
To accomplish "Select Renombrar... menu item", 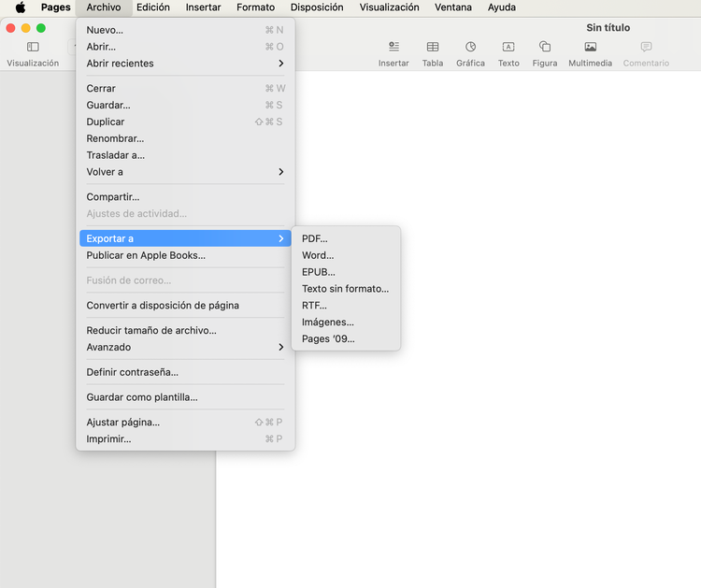I will point(185,138).
